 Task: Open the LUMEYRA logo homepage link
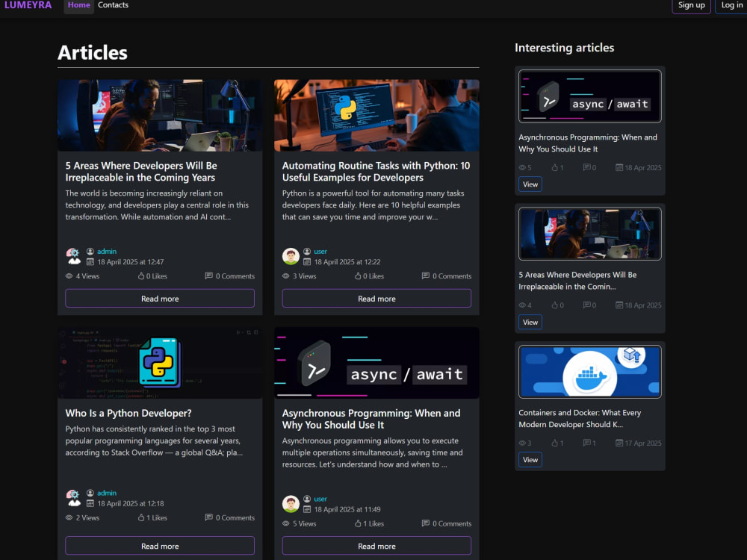(x=28, y=4)
